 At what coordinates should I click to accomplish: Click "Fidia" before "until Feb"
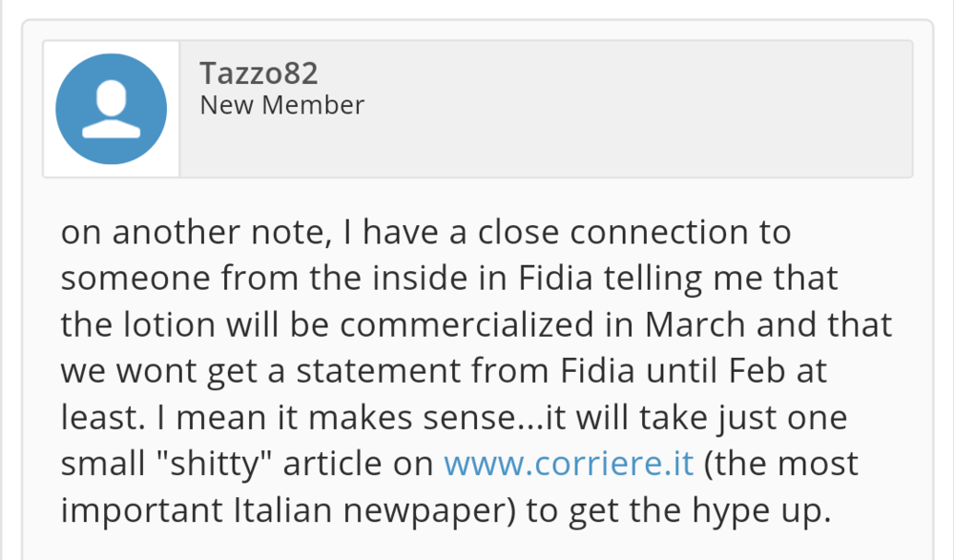[x=588, y=371]
